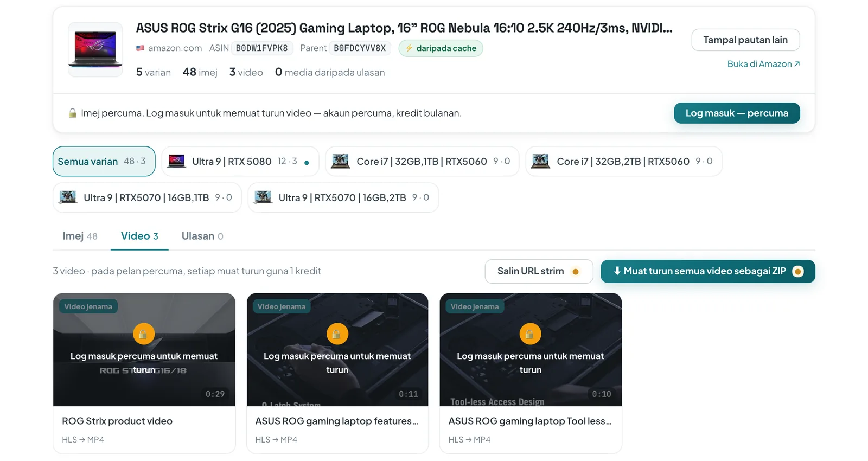Choose Core i7 | 32GB,1TB | RTX5060 variant
The image size is (868, 461).
click(422, 161)
